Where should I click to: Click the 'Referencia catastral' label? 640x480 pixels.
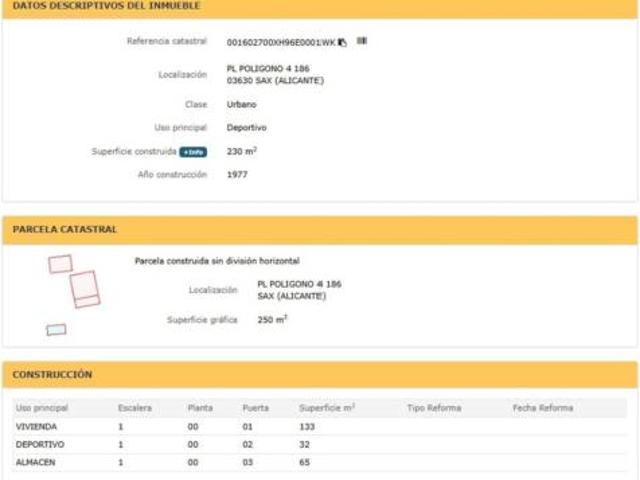167,41
